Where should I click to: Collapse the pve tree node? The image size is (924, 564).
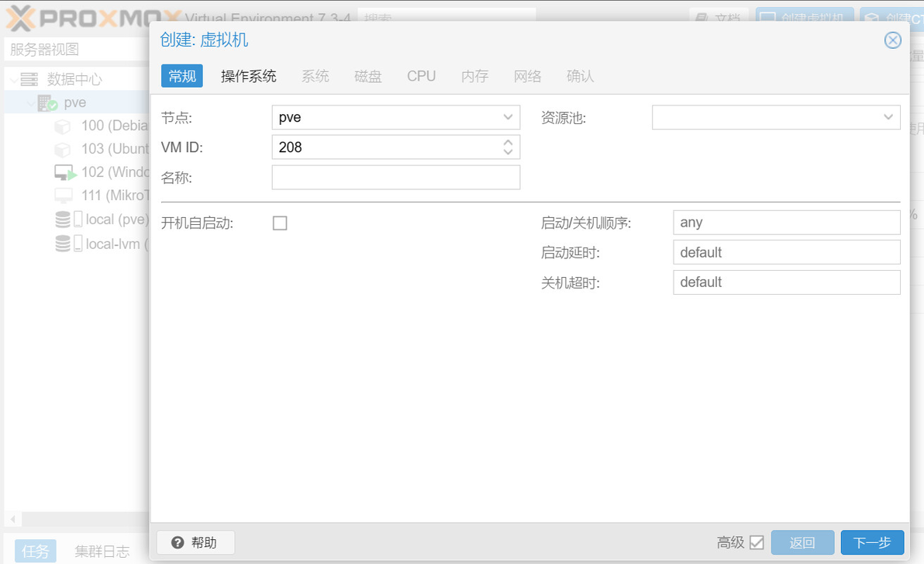(31, 103)
